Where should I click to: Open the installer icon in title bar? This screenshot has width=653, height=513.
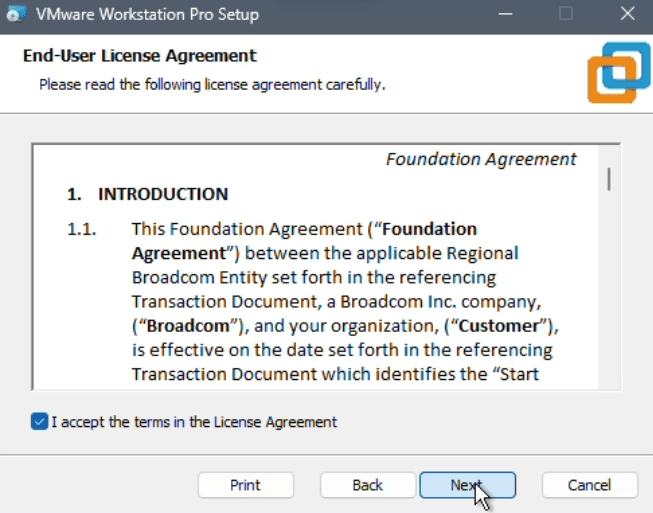pyautogui.click(x=16, y=14)
